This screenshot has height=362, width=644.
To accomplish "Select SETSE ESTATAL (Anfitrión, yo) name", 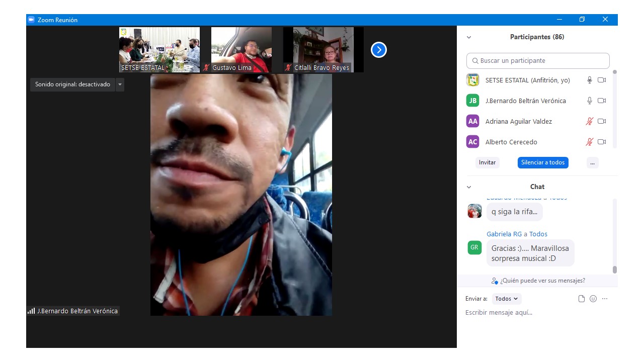I will (528, 80).
